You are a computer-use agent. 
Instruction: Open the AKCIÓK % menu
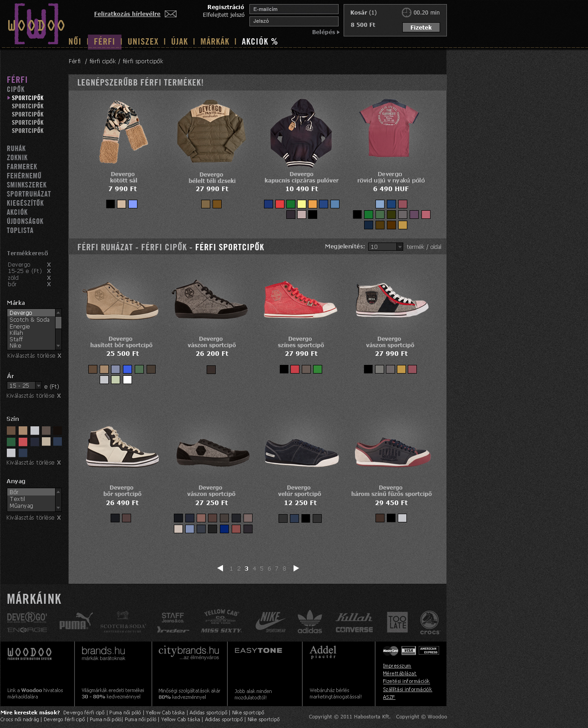260,41
